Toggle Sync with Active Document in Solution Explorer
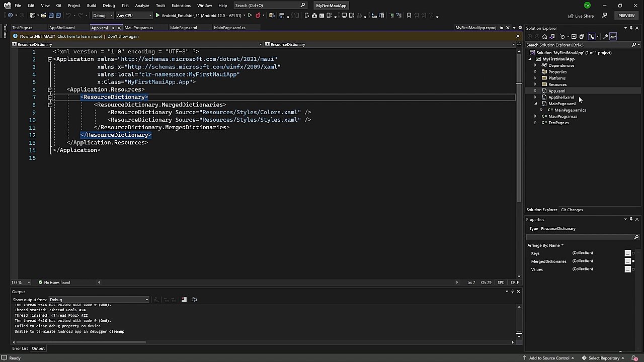This screenshot has height=362, width=644. 592,37
